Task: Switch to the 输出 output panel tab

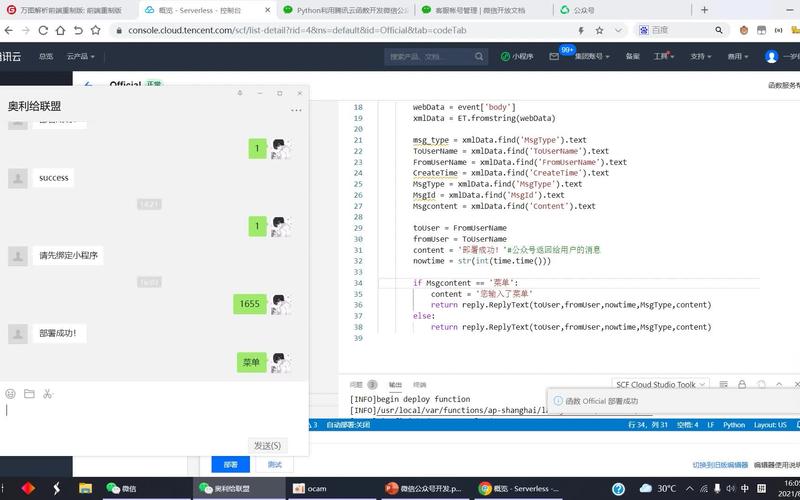Action: [x=395, y=385]
